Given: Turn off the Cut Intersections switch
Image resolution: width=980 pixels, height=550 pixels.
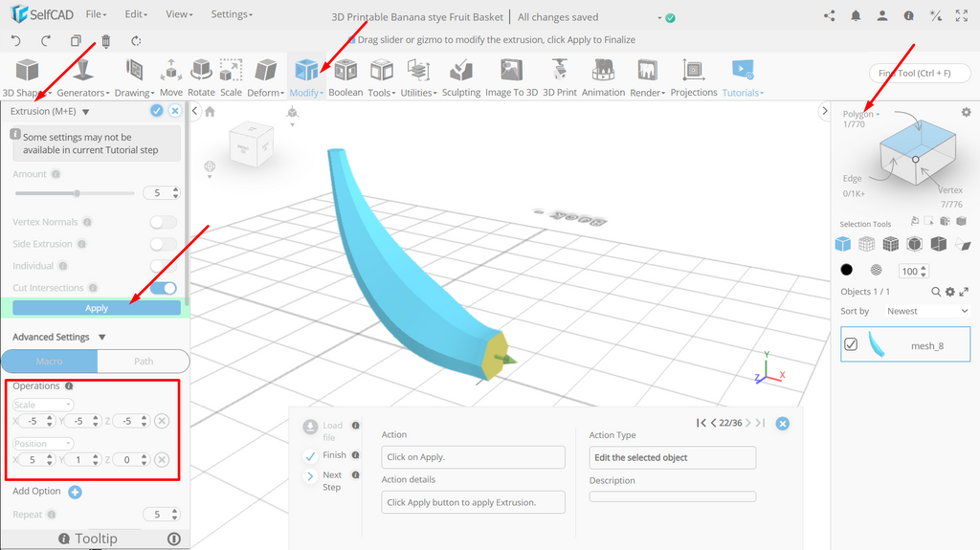Looking at the screenshot, I should click(163, 288).
